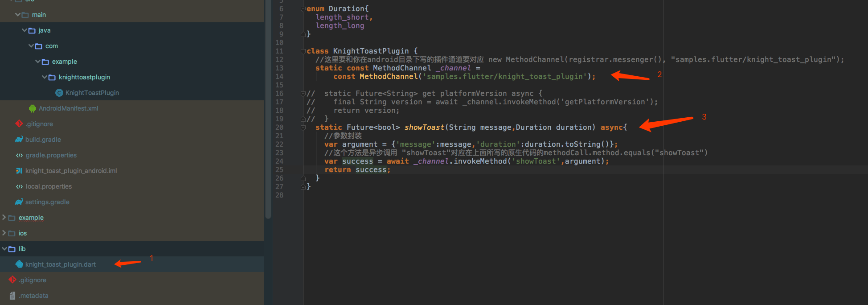Fold the enum Duration block at line 6
The width and height of the screenshot is (868, 305).
(303, 9)
